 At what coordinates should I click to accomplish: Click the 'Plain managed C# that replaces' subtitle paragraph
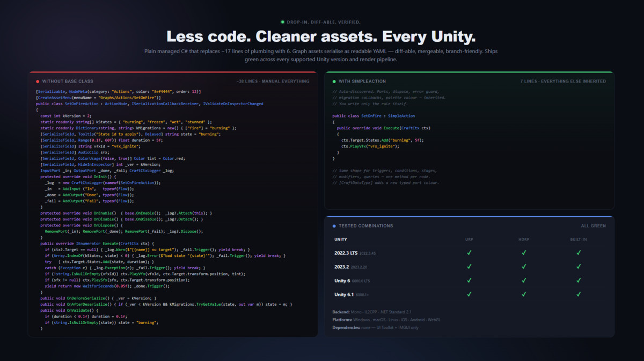(321, 55)
